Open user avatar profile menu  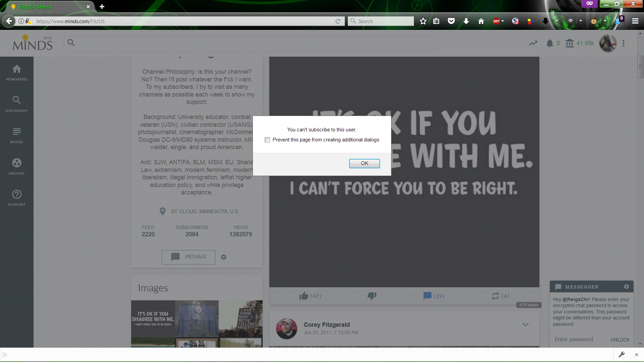click(x=608, y=43)
